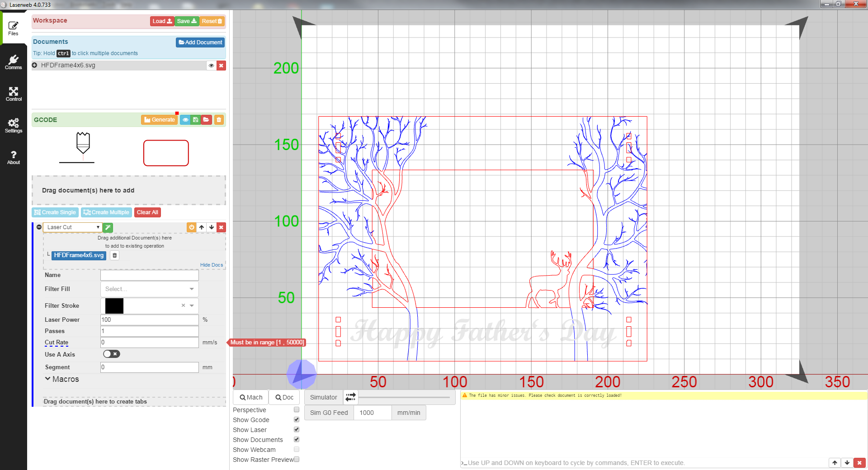This screenshot has width=868, height=470.
Task: Remove HFDFrame4x6.svg from the operation
Action: coord(115,255)
